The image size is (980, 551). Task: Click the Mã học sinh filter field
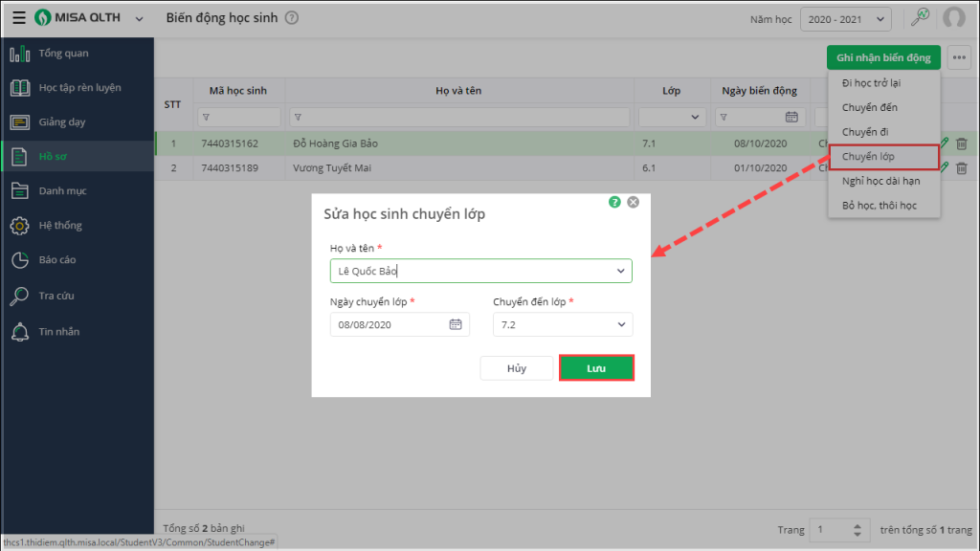tap(238, 117)
